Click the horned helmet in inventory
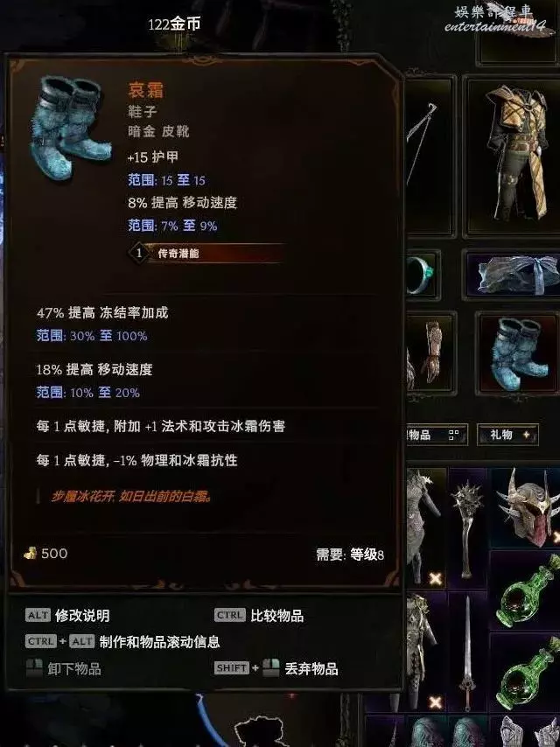 point(527,507)
